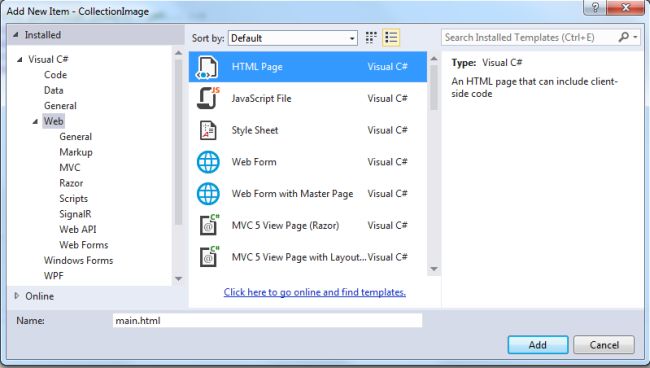Select the Web Form globe icon
This screenshot has height=368, width=650.
(x=208, y=162)
